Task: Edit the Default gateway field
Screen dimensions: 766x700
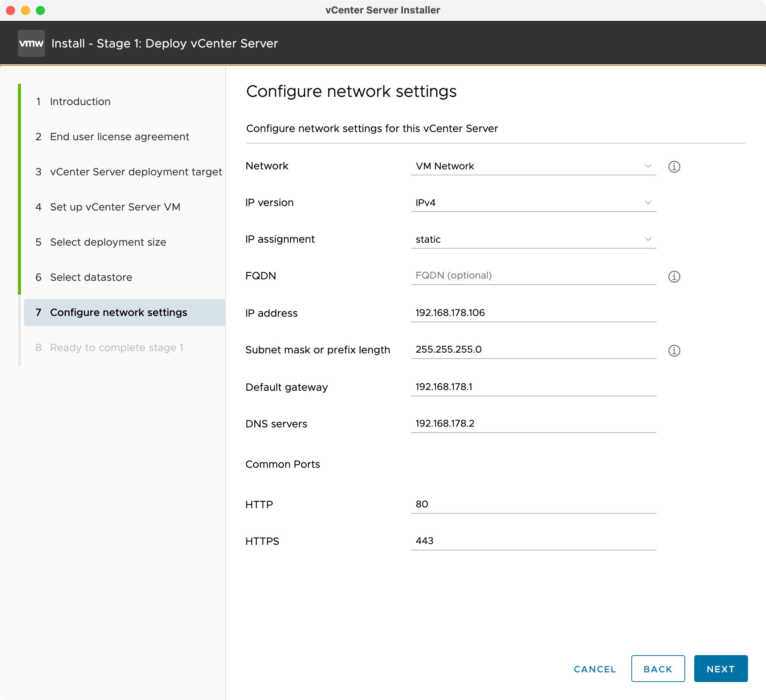Action: (x=533, y=387)
